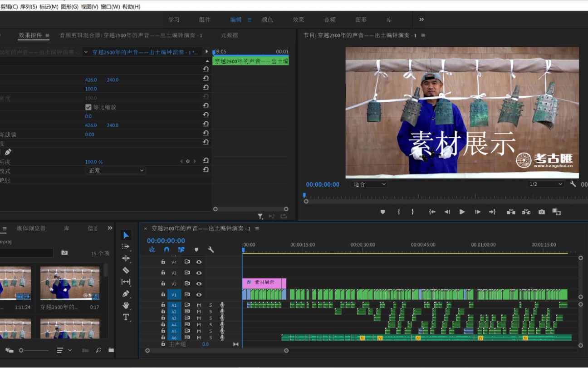Select the Selection (arrow) tool
This screenshot has width=588, height=368.
(126, 235)
